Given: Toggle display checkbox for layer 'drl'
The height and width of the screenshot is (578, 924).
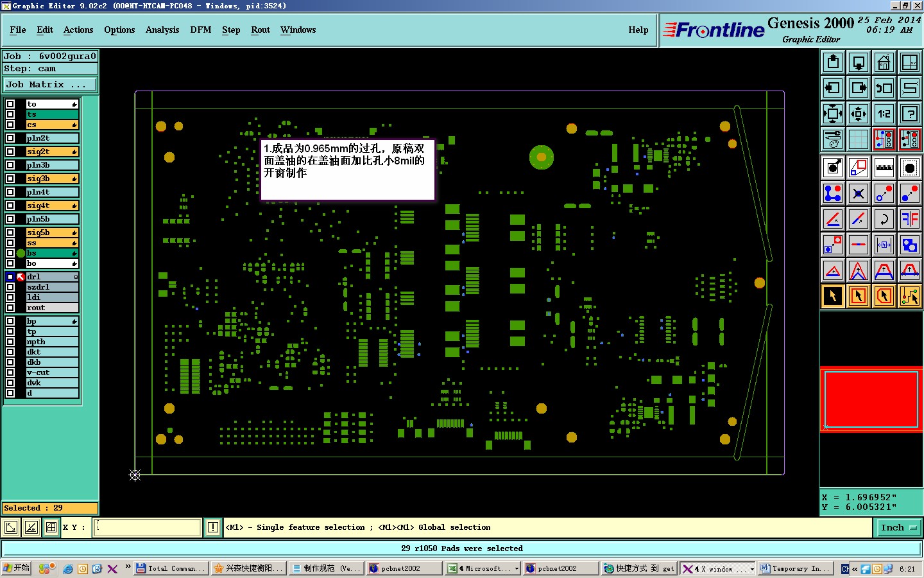Looking at the screenshot, I should click(x=10, y=277).
